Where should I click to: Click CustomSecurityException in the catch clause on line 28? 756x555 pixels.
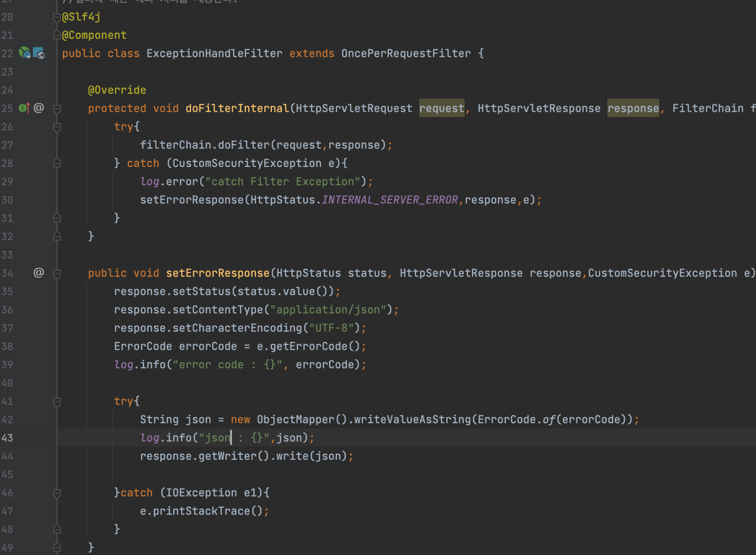tap(247, 163)
